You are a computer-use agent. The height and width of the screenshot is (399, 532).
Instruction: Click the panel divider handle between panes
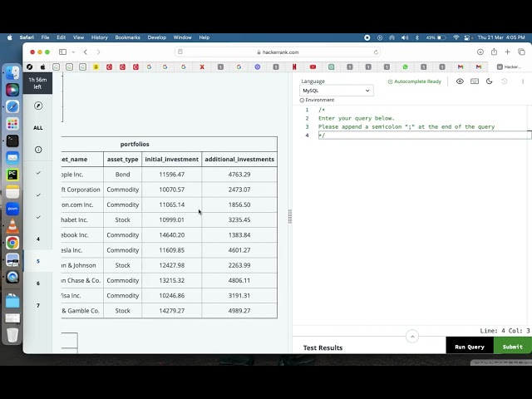point(290,216)
